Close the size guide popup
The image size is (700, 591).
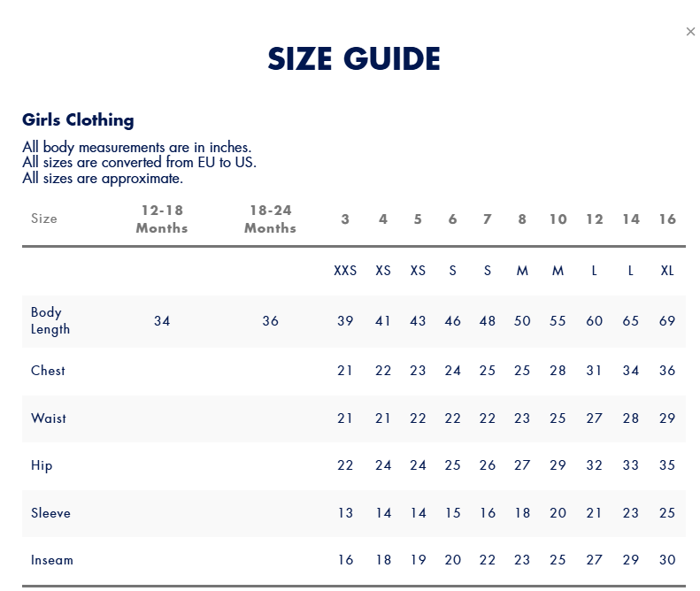[690, 32]
